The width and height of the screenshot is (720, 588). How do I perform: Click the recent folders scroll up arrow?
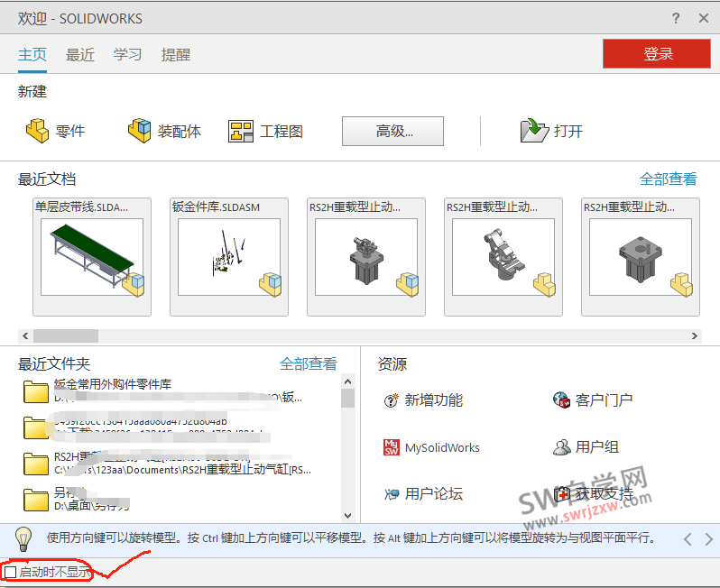(347, 381)
